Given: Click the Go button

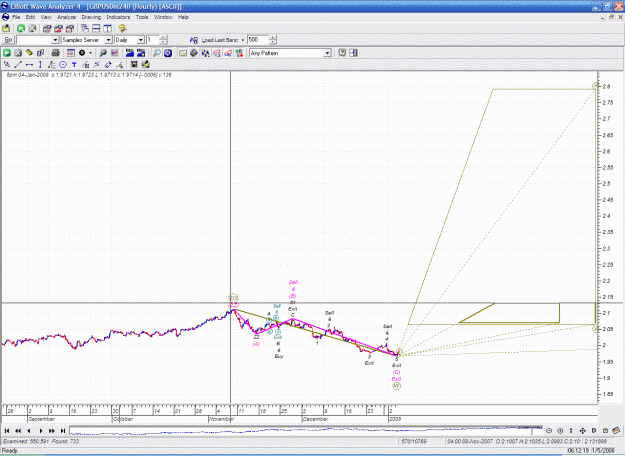Looking at the screenshot, I should tap(8, 40).
